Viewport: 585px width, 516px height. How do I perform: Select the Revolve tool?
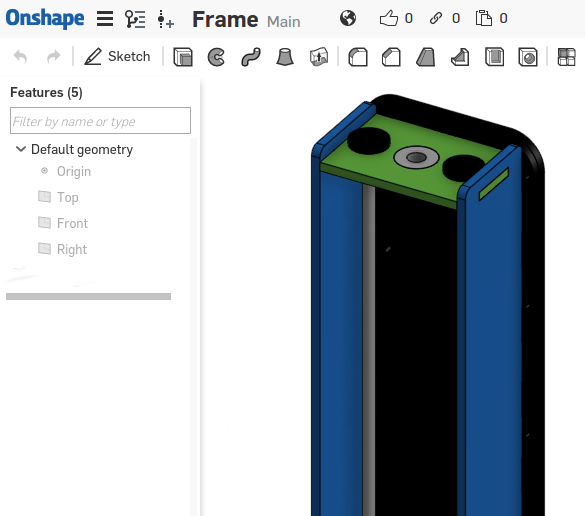[216, 57]
